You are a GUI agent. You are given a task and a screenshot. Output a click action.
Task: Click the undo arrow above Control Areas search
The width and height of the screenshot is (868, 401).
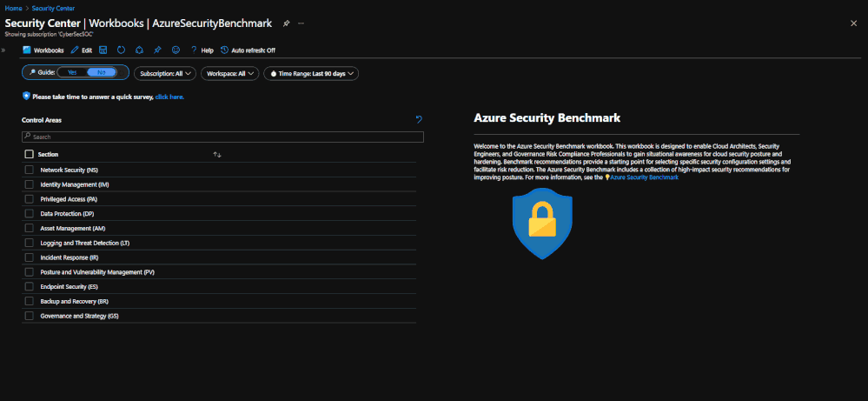[x=419, y=119]
